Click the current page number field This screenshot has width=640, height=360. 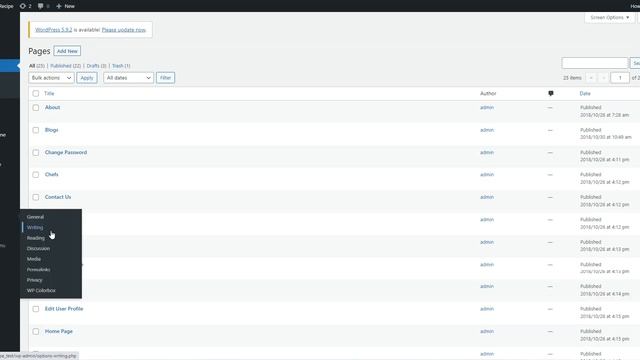pos(620,78)
